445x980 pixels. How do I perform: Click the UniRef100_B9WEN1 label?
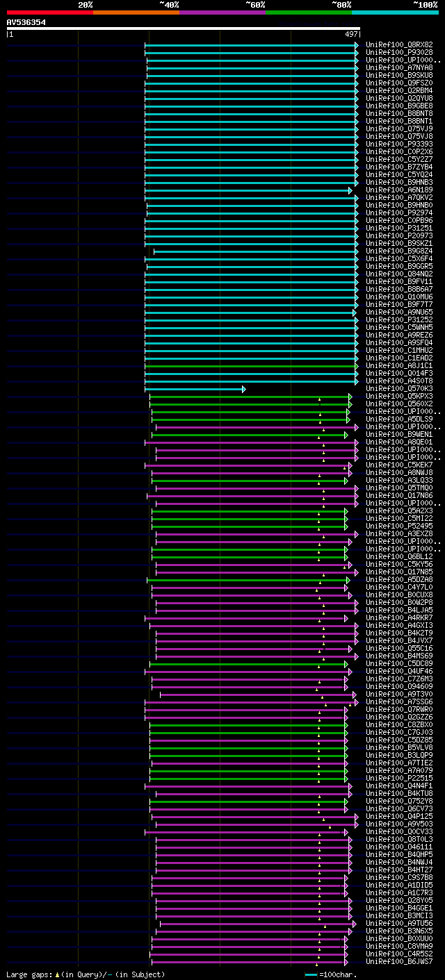399,435
